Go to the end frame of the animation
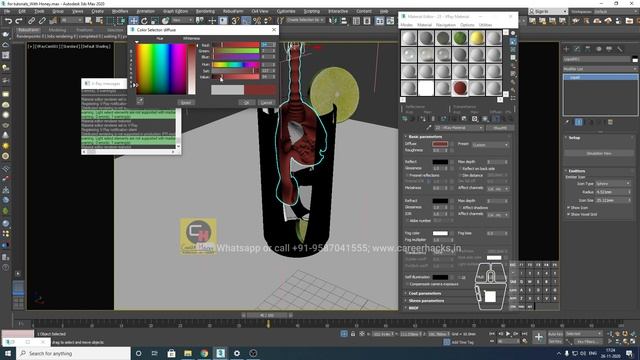The image size is (640, 360). [x=524, y=334]
